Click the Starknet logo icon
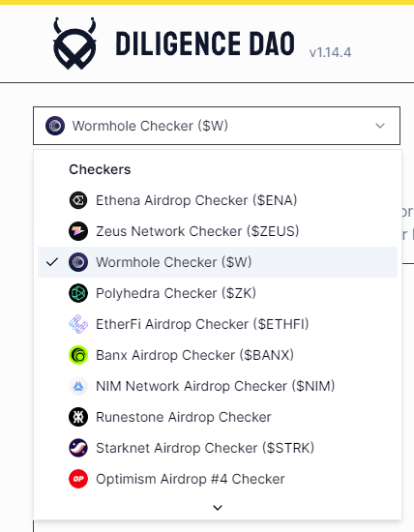 78,448
